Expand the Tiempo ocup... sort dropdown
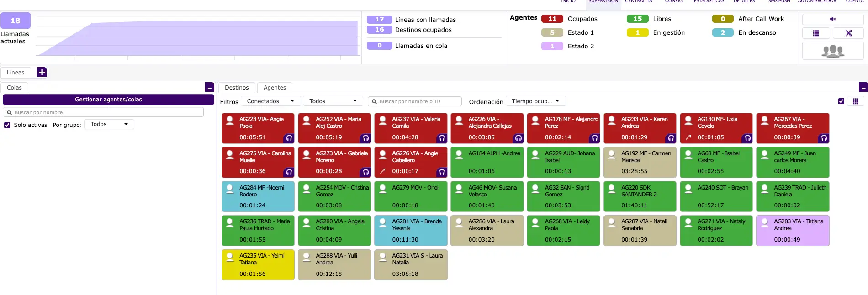Screen dimensions: 868x295 pos(535,101)
